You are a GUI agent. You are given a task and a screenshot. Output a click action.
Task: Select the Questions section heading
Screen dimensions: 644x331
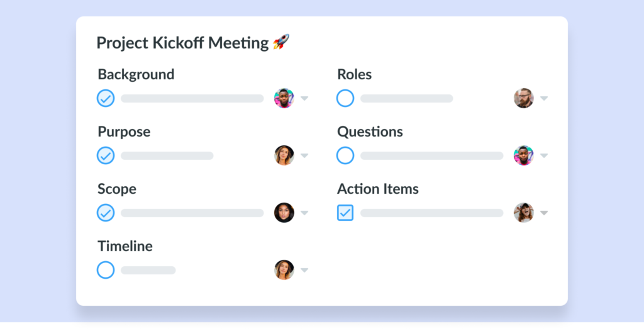(x=370, y=132)
